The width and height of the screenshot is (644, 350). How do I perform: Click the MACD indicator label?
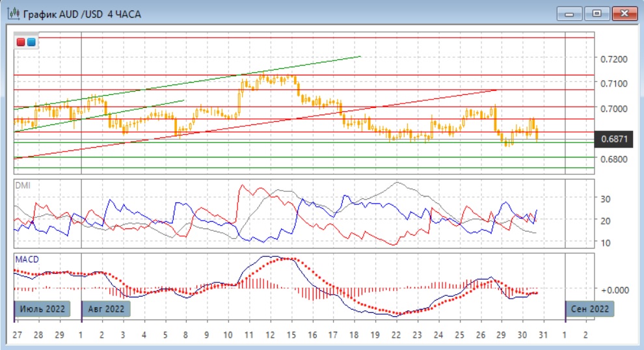tap(27, 260)
